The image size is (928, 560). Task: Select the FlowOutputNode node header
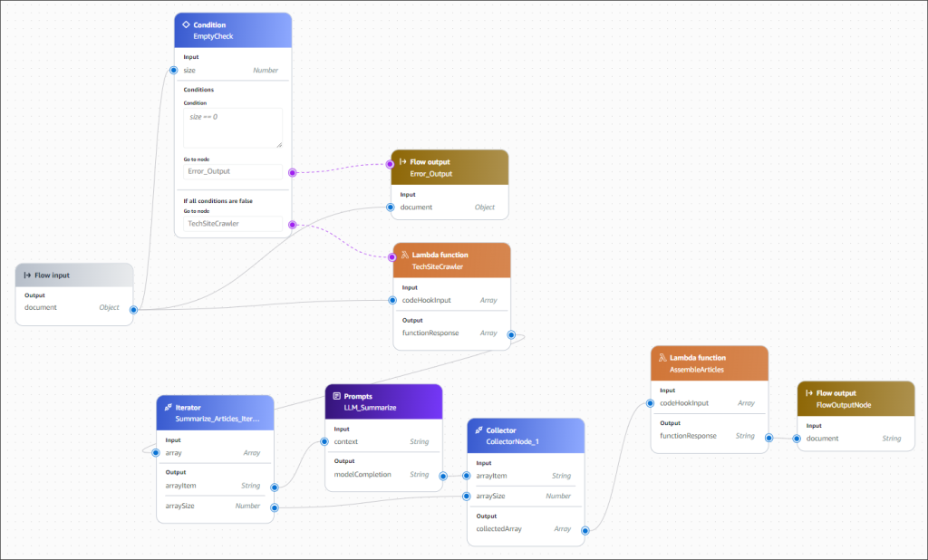click(855, 399)
